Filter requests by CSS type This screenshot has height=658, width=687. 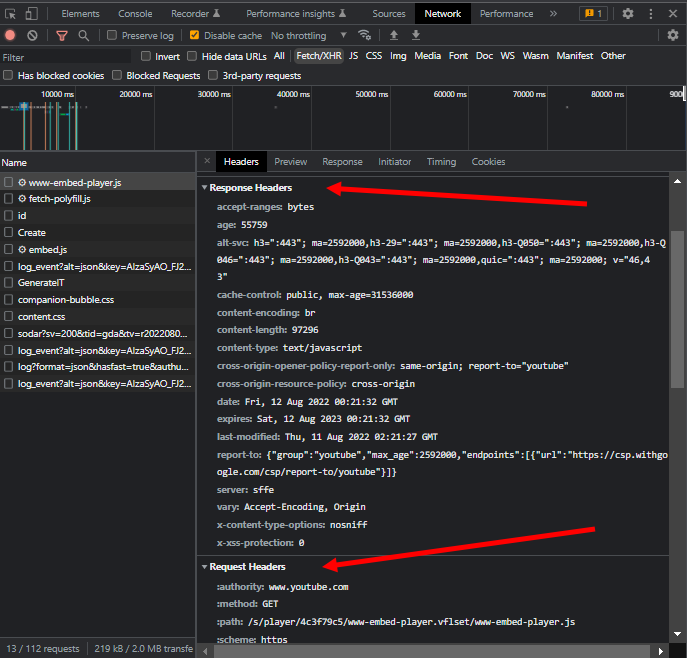pyautogui.click(x=373, y=56)
